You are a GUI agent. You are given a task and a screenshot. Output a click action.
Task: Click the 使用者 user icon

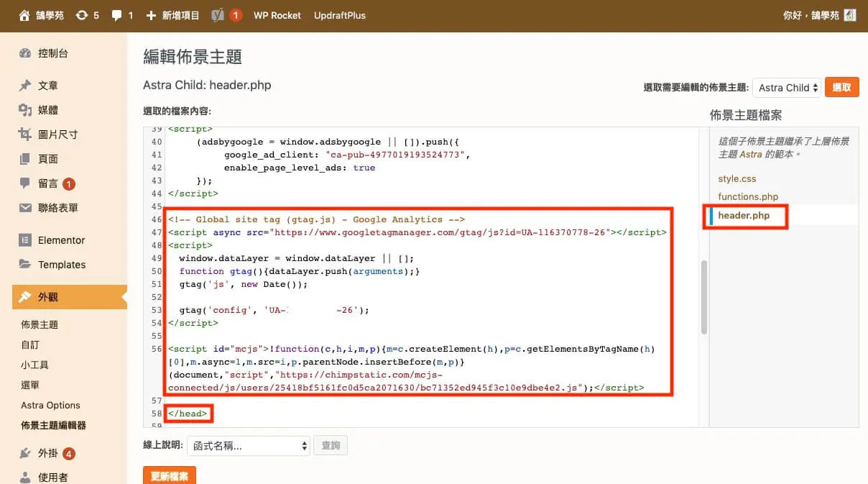click(x=25, y=477)
